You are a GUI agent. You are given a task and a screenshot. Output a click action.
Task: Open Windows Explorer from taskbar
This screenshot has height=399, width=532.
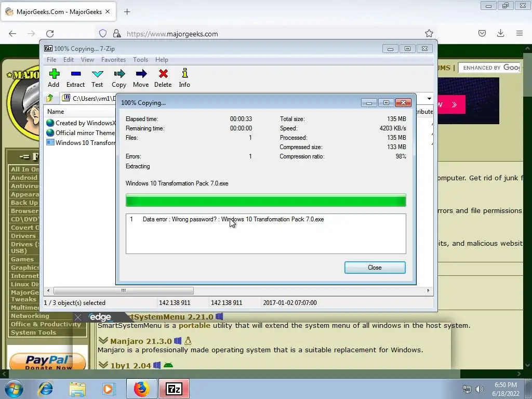[x=77, y=389]
